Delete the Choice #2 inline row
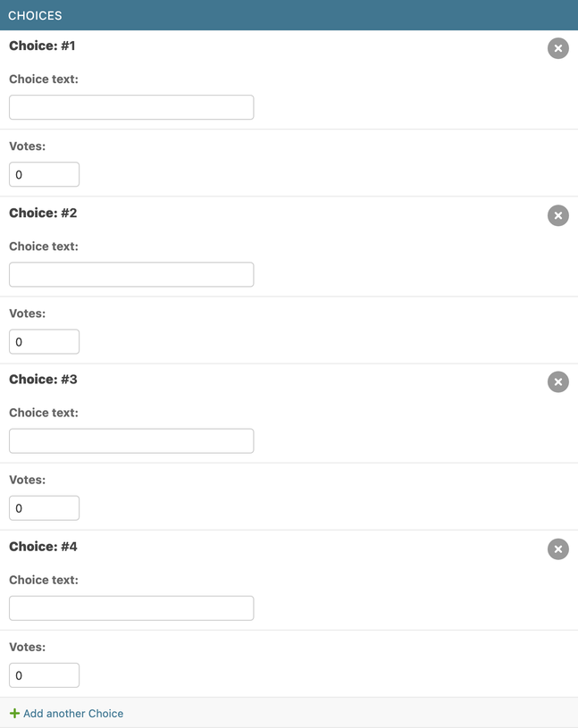 (557, 215)
